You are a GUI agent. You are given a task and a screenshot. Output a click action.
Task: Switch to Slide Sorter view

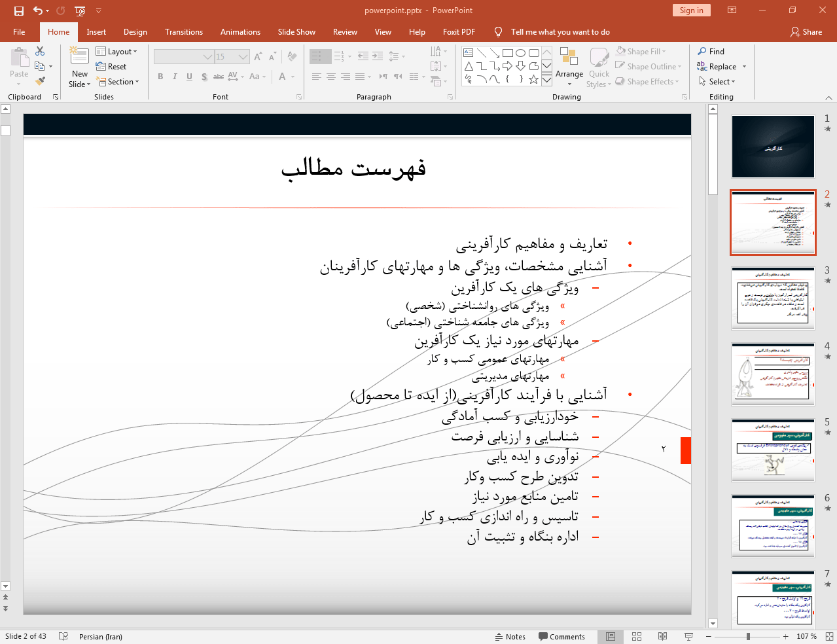[x=637, y=636]
